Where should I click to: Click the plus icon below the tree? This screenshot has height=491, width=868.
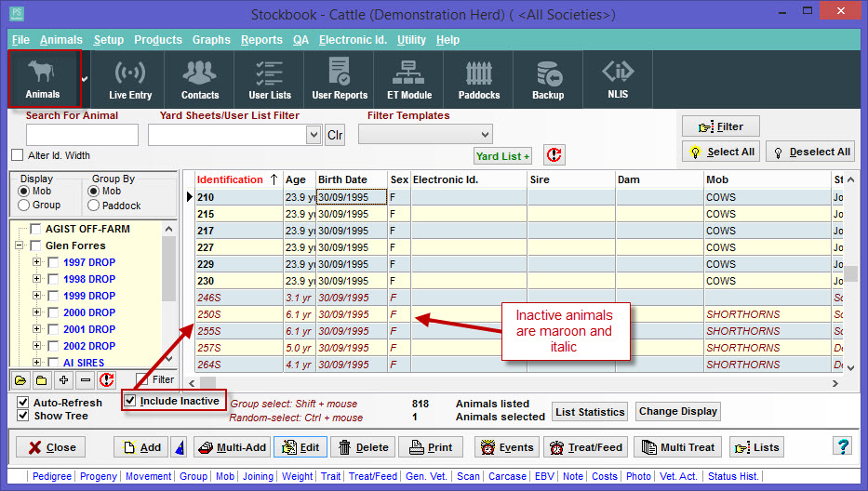(63, 380)
